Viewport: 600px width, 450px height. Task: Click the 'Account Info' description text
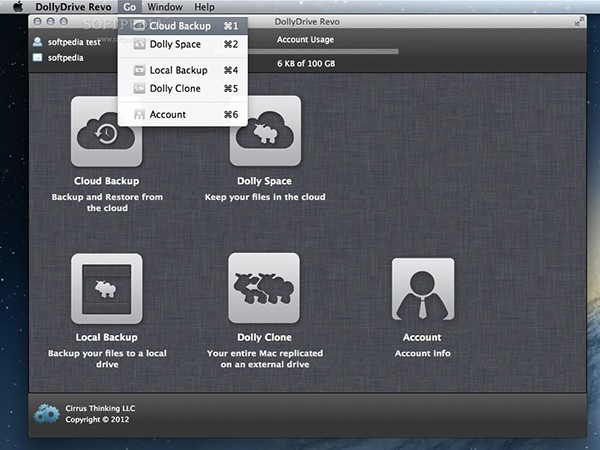coord(422,353)
